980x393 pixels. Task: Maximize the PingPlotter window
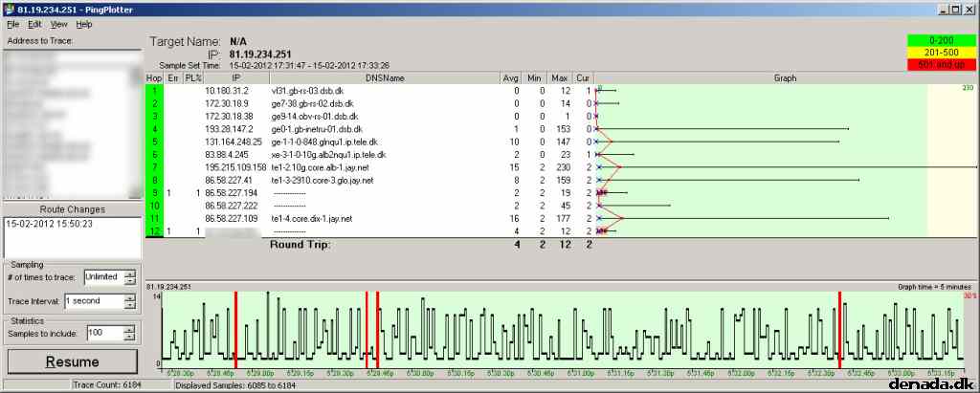[x=956, y=10]
